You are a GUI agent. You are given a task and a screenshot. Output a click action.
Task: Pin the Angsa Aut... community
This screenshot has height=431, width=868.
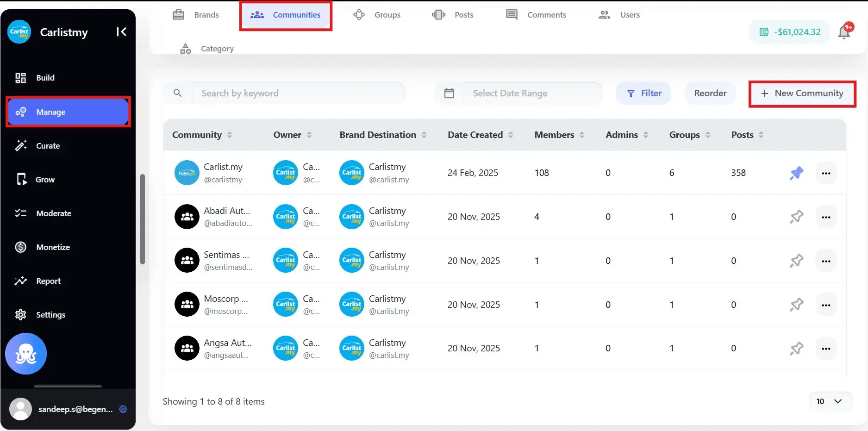point(797,348)
